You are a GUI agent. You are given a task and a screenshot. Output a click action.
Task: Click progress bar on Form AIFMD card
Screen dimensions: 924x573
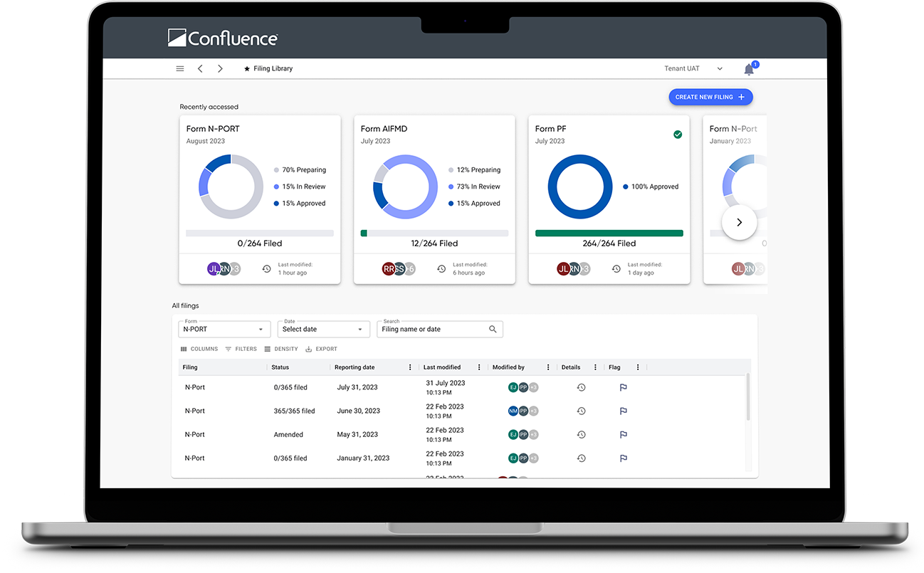click(x=434, y=233)
